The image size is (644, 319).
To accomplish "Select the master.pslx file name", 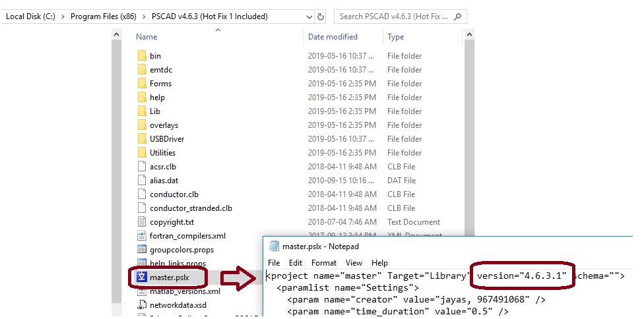I will (168, 277).
